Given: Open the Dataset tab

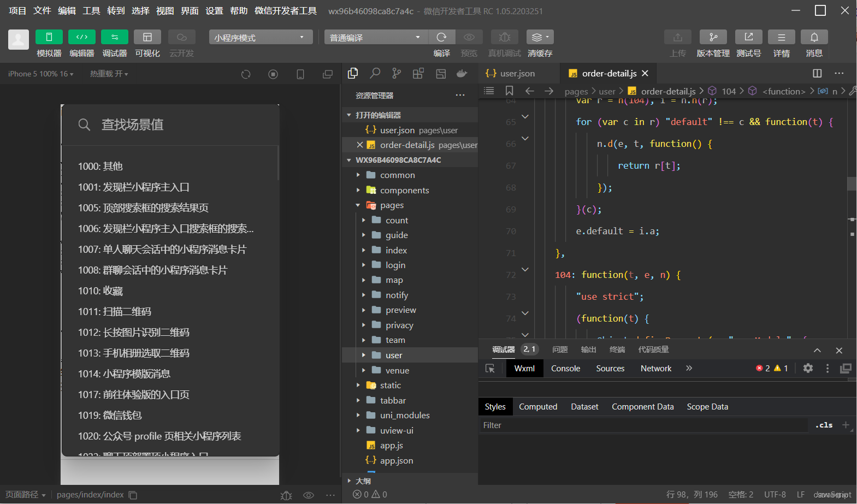Looking at the screenshot, I should tap(584, 407).
